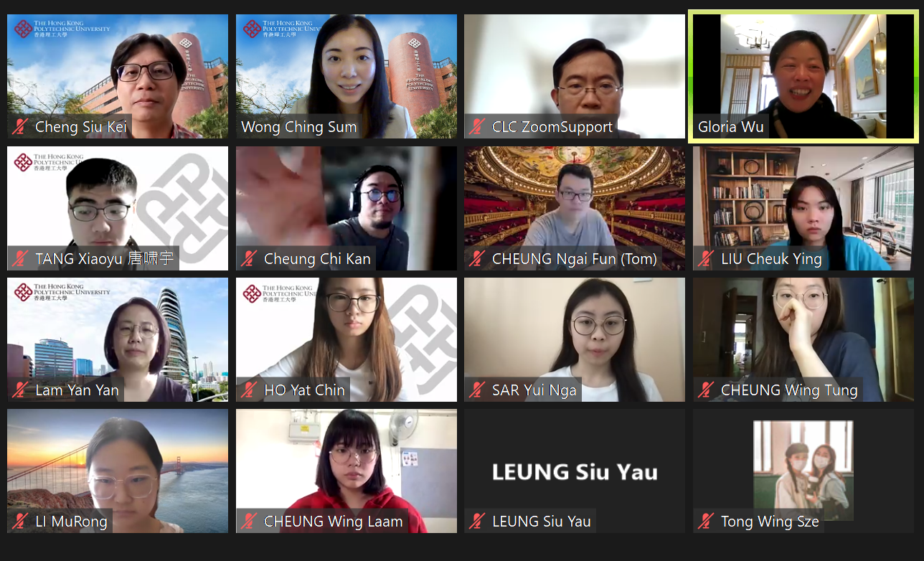This screenshot has height=561, width=924.
Task: Click the muted mic icon beside LI MuRong
Action: pos(20,522)
